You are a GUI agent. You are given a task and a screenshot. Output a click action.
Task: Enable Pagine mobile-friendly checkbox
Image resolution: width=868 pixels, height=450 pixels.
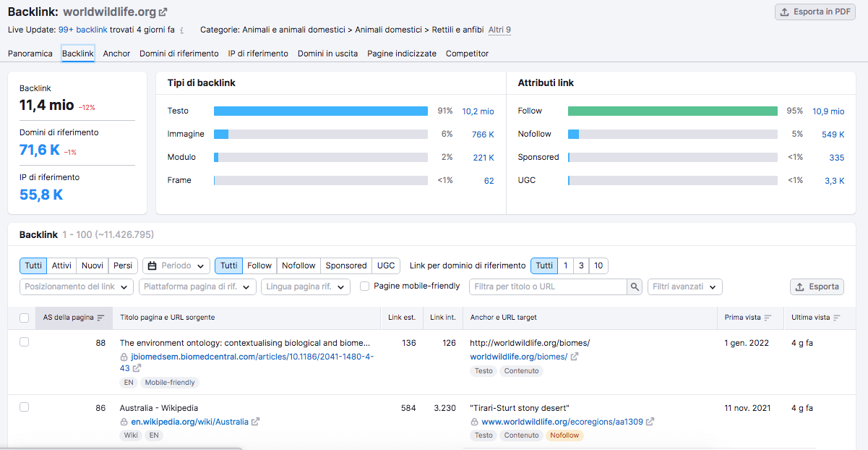(365, 286)
